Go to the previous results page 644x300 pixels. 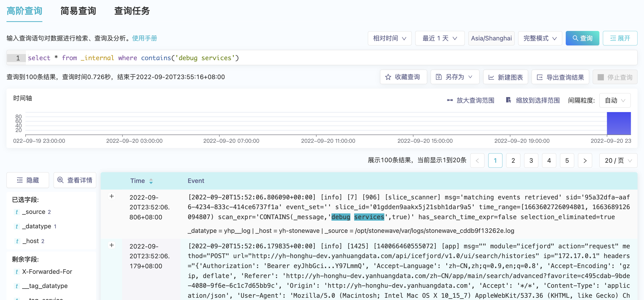pos(477,160)
